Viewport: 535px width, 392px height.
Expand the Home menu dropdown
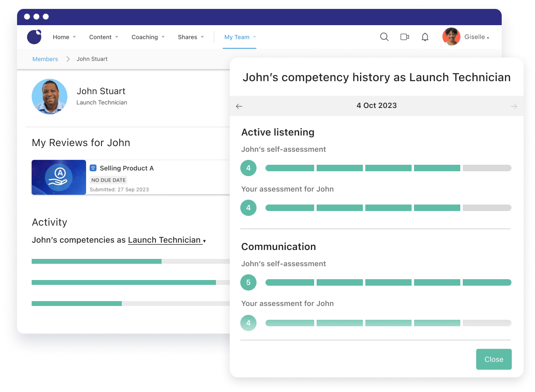tap(64, 37)
